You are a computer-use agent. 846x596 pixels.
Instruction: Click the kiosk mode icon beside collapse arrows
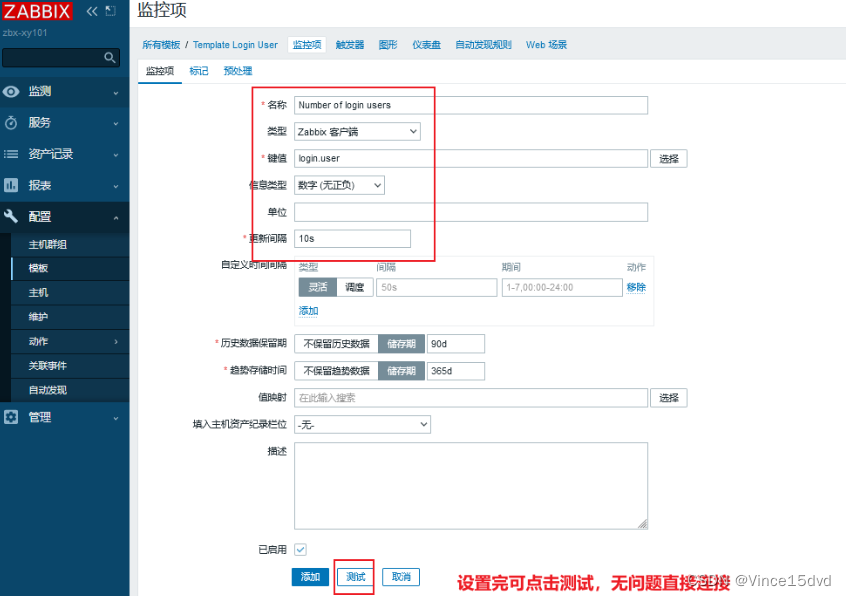coord(110,11)
